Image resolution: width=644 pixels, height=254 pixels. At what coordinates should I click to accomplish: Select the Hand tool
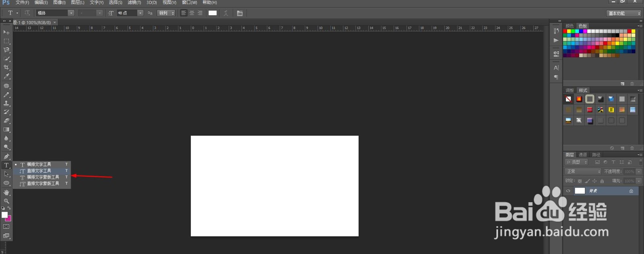(6, 193)
